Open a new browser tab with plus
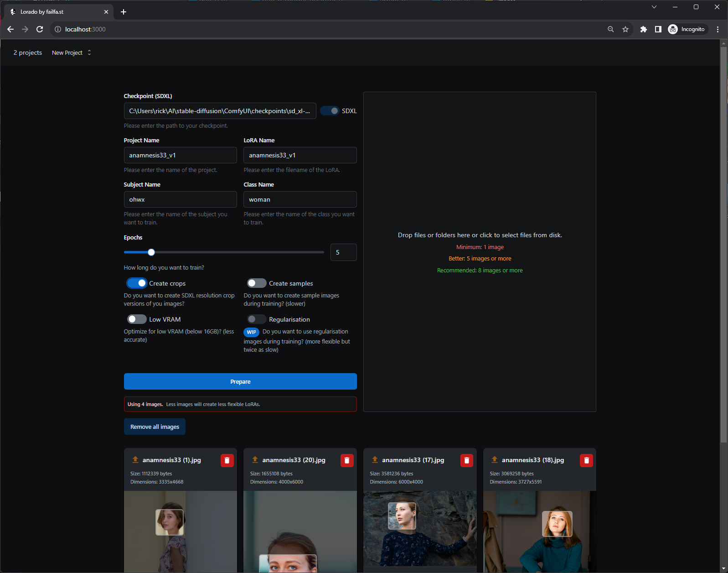 click(x=124, y=12)
